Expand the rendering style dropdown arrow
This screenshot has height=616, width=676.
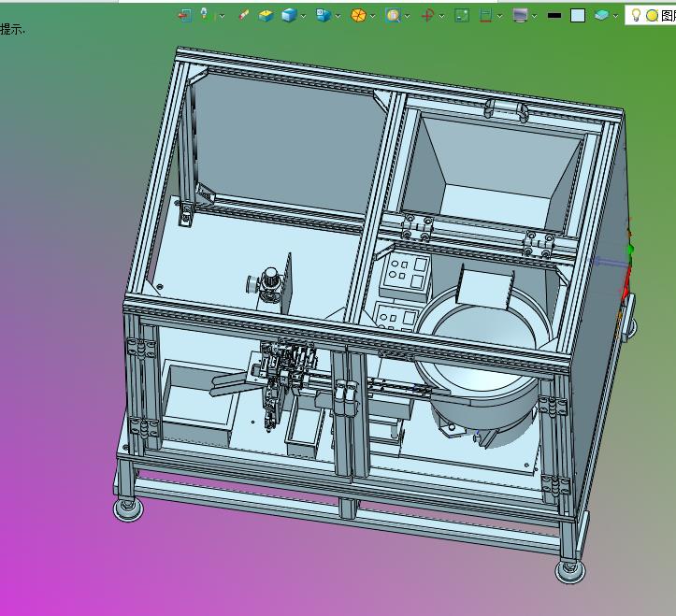point(303,17)
